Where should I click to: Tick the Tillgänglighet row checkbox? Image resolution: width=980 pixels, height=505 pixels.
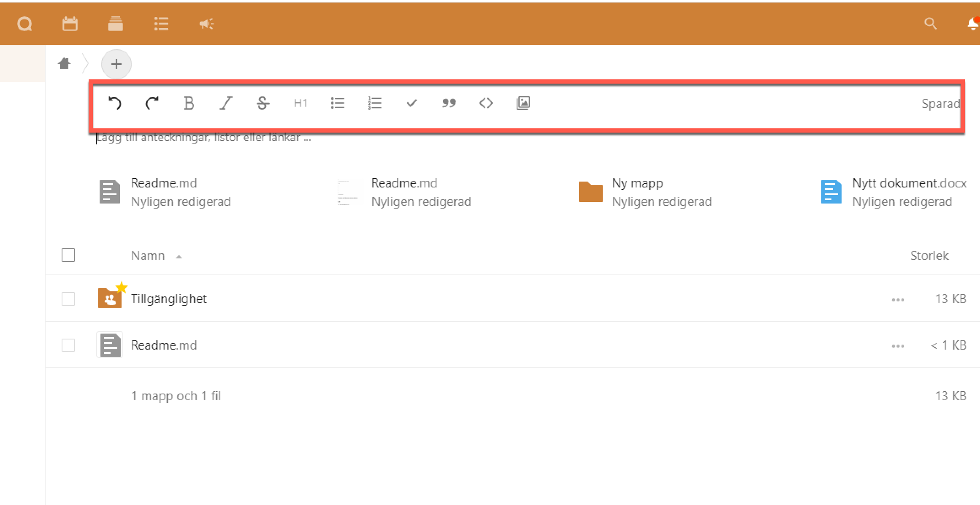68,299
